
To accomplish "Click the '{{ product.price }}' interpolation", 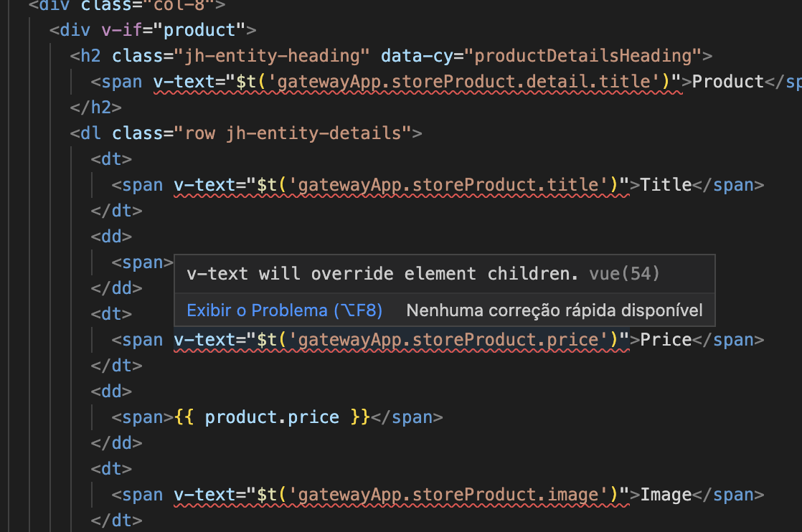I will coord(272,417).
